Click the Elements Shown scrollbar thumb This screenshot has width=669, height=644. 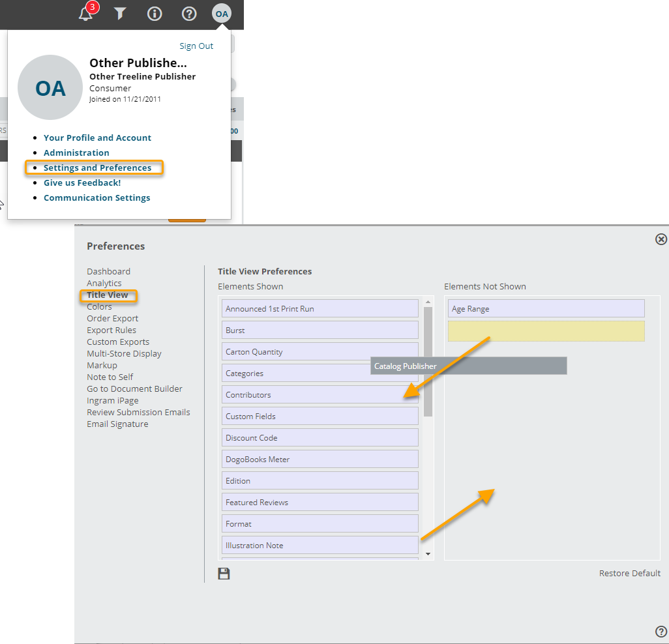[x=428, y=361]
